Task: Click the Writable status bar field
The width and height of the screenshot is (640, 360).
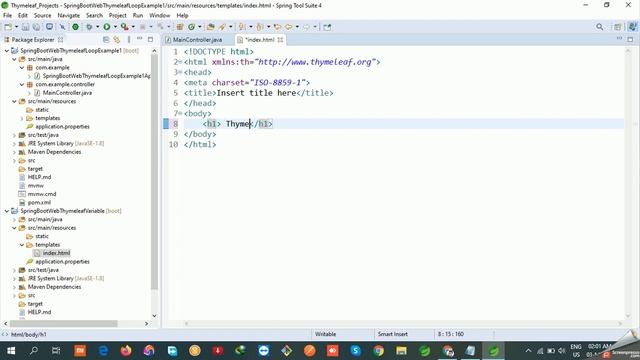Action: pos(325,334)
